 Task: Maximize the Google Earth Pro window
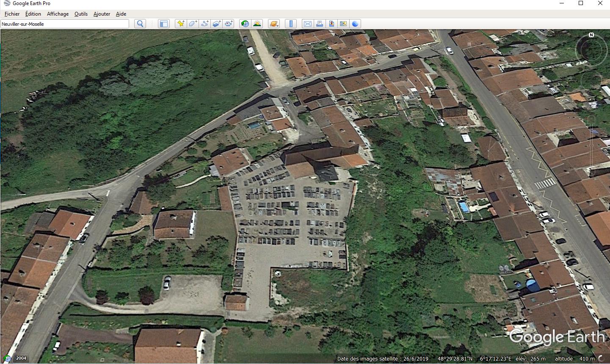point(581,3)
